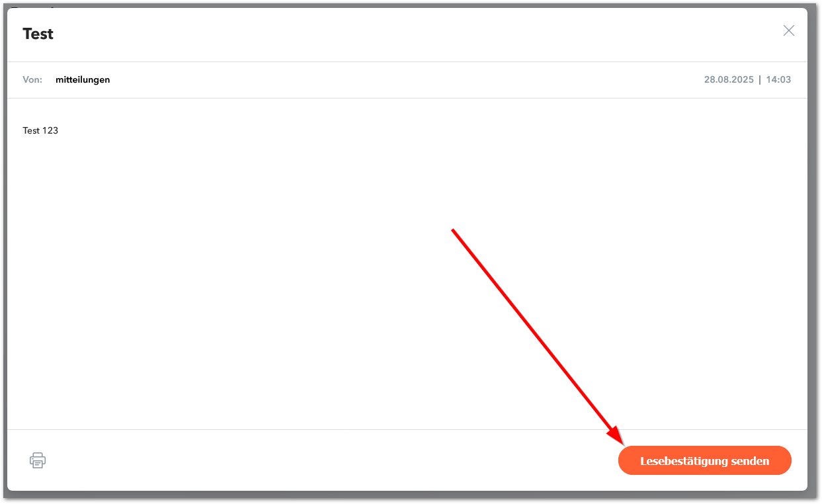Image resolution: width=822 pixels, height=504 pixels.
Task: Click the message body text Test 123
Action: [40, 130]
